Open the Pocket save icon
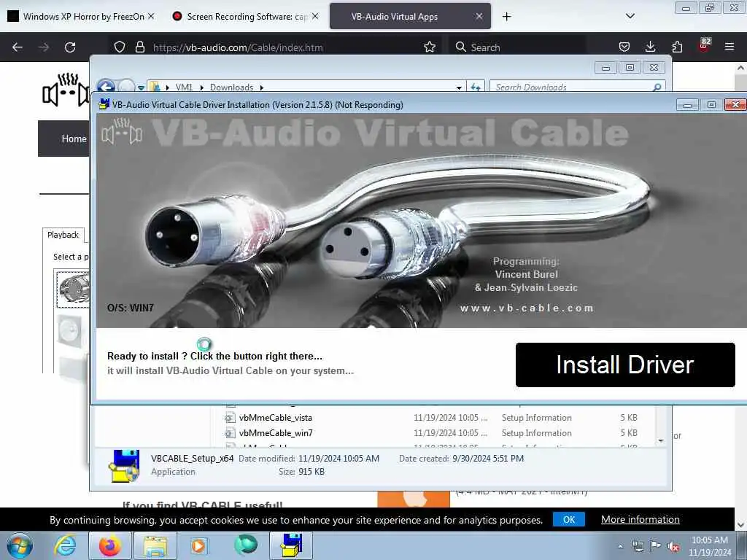Viewport: 747px width, 560px height. coord(624,47)
